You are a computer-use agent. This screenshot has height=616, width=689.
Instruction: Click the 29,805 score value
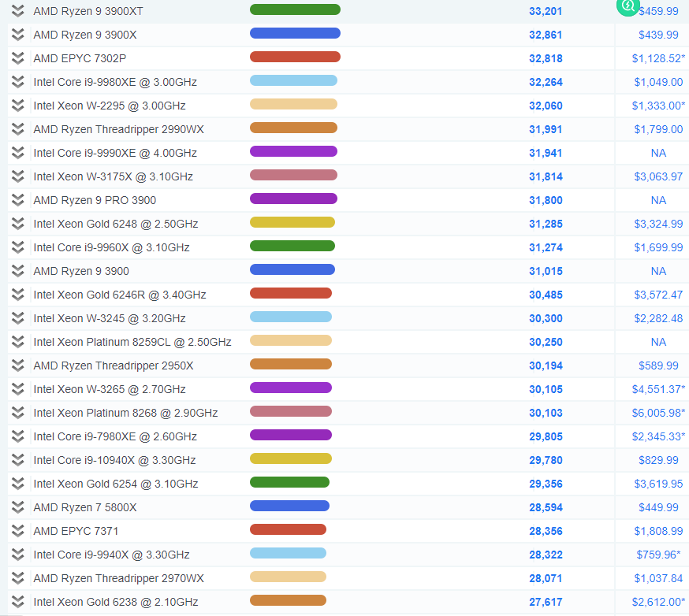546,436
